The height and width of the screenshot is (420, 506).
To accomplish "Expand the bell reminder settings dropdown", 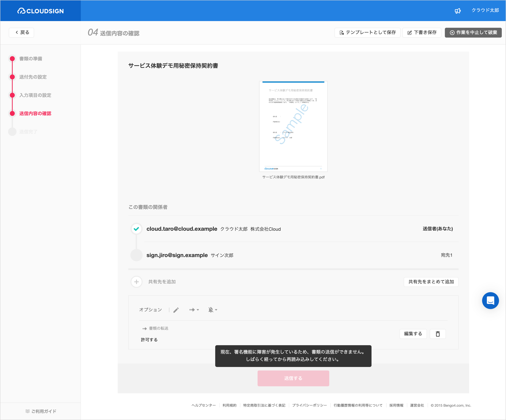I will click(x=213, y=310).
